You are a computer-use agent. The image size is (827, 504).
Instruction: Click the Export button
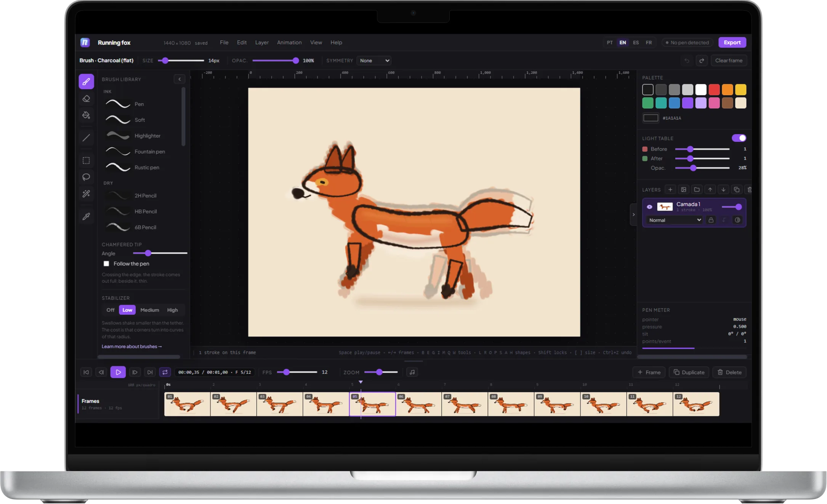(x=732, y=42)
